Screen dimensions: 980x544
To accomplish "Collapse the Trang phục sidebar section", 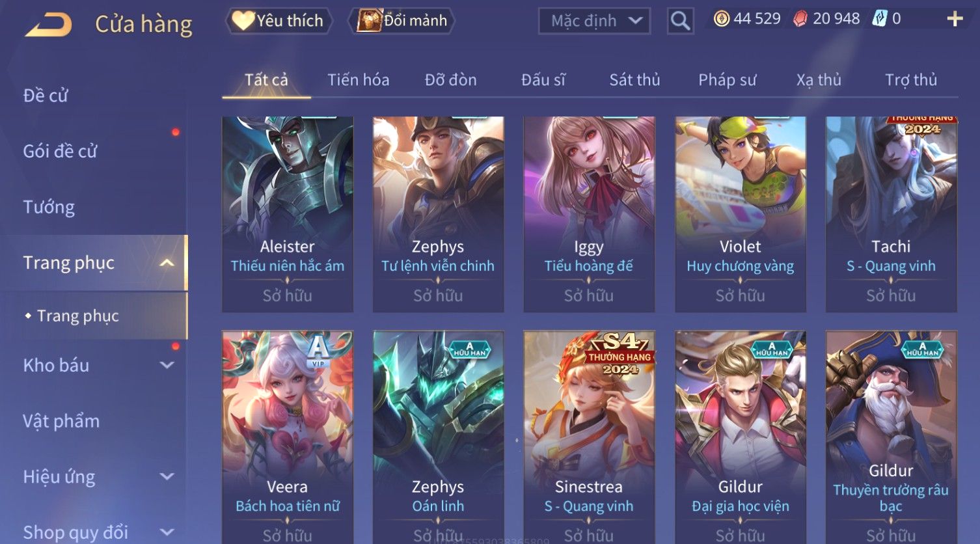I will (x=167, y=263).
